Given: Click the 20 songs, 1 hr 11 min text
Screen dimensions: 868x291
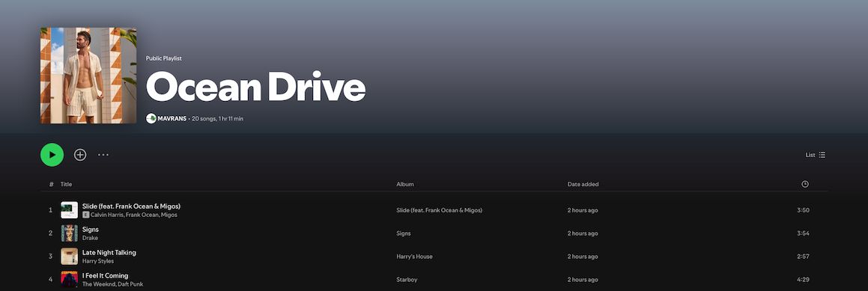Looking at the screenshot, I should pyautogui.click(x=217, y=118).
